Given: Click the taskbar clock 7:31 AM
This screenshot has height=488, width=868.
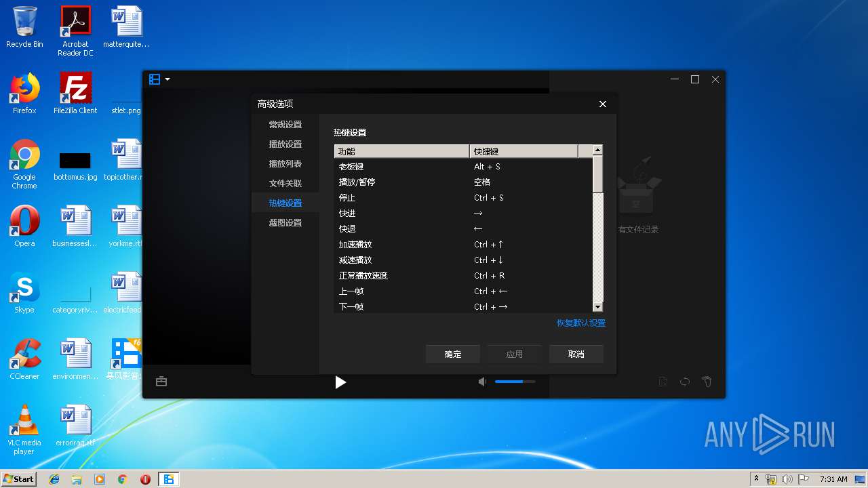Looking at the screenshot, I should (x=833, y=479).
